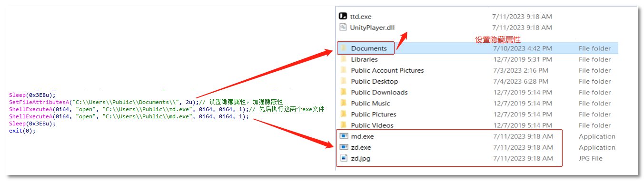Click the Public Desktop folder icon
The width and height of the screenshot is (644, 181).
tap(344, 81)
